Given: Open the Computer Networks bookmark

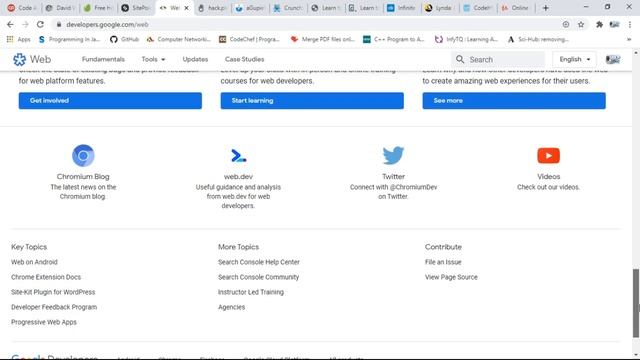Looking at the screenshot, I should coord(178,39).
